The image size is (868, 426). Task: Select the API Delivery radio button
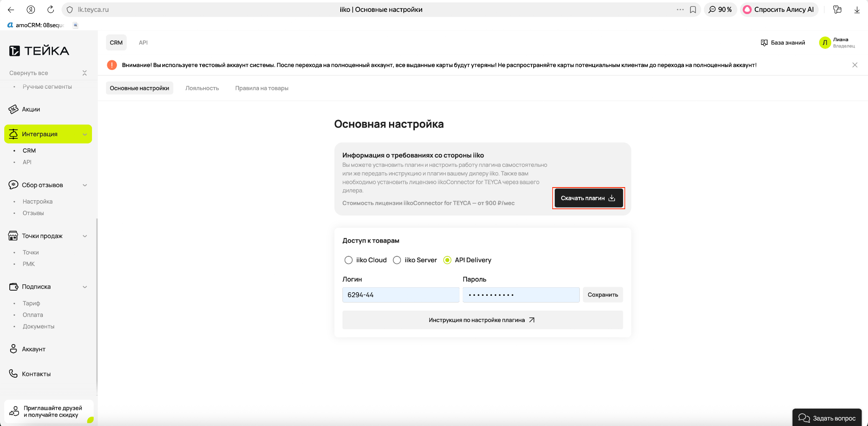[x=447, y=260]
